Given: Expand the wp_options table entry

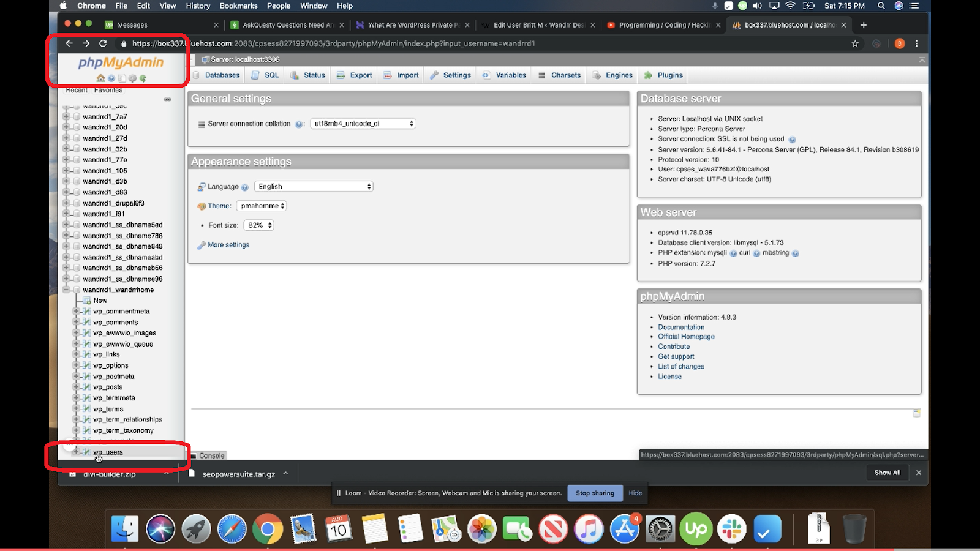Looking at the screenshot, I should [x=76, y=365].
